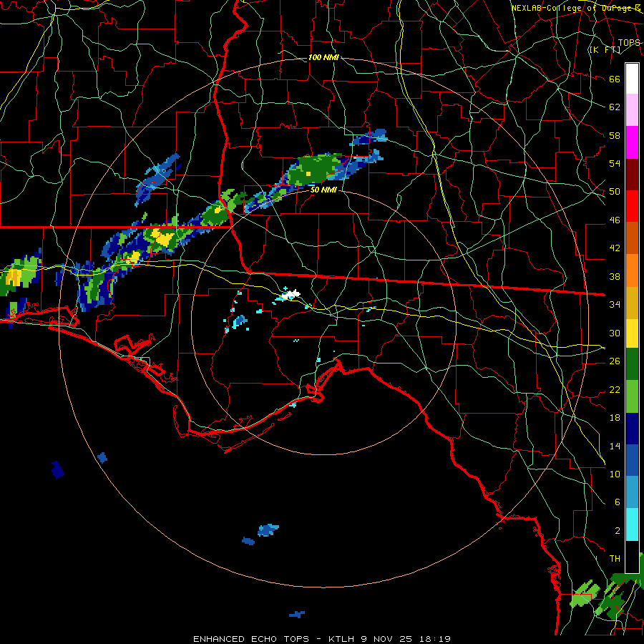Select the bright orange legend swatch
The height and width of the screenshot is (644, 644).
(x=632, y=270)
